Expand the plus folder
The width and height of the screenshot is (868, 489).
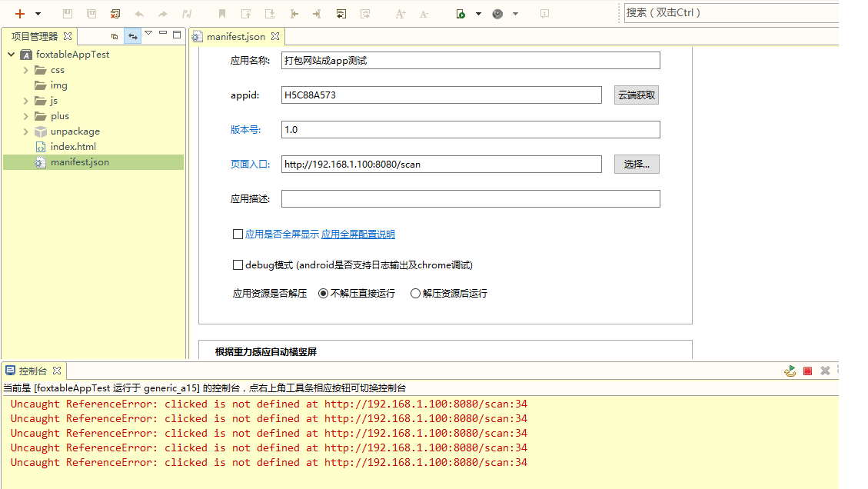click(x=25, y=116)
